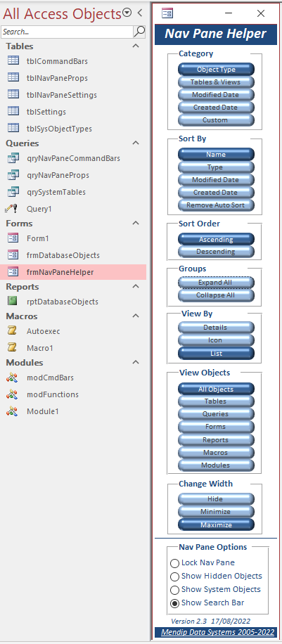
Task: Sort by Created Date in Sort By group
Action: pyautogui.click(x=216, y=192)
